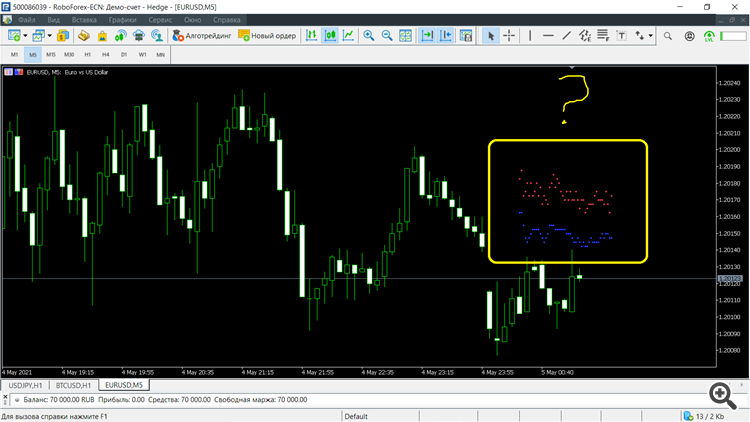Switch chart to Japanese candlesticks
This screenshot has width=750, height=422.
pyautogui.click(x=330, y=35)
